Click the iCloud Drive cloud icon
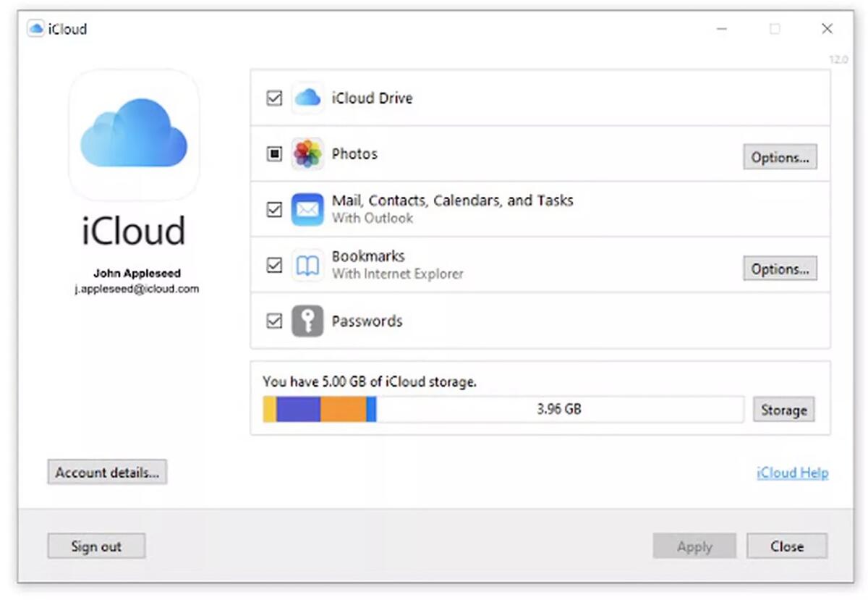868x600 pixels. (x=307, y=98)
